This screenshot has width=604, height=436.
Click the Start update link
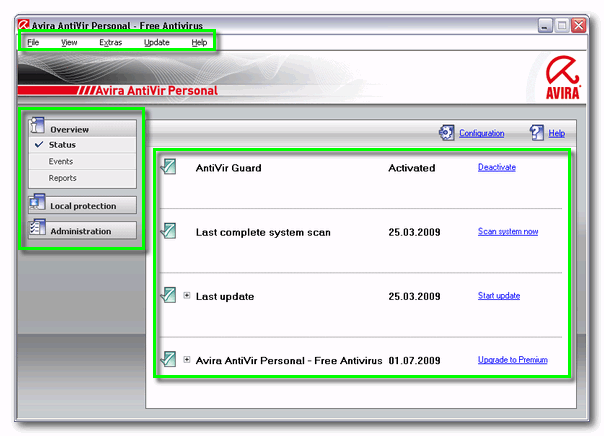coord(499,296)
